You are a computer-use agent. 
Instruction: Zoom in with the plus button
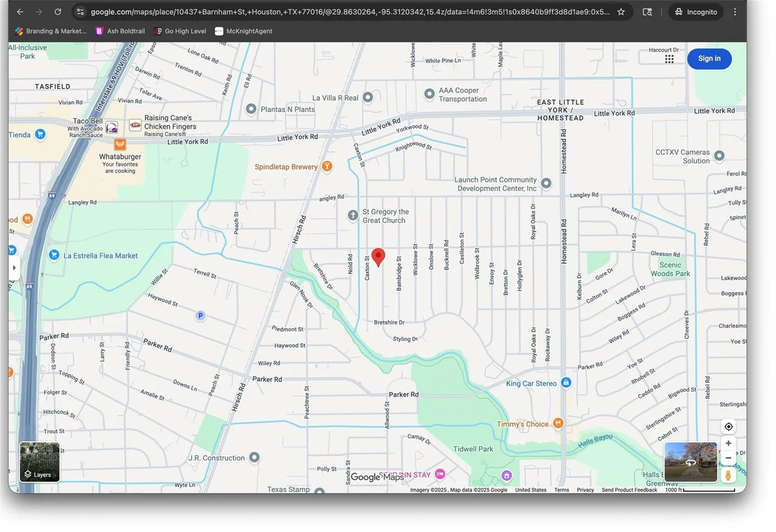coord(728,444)
